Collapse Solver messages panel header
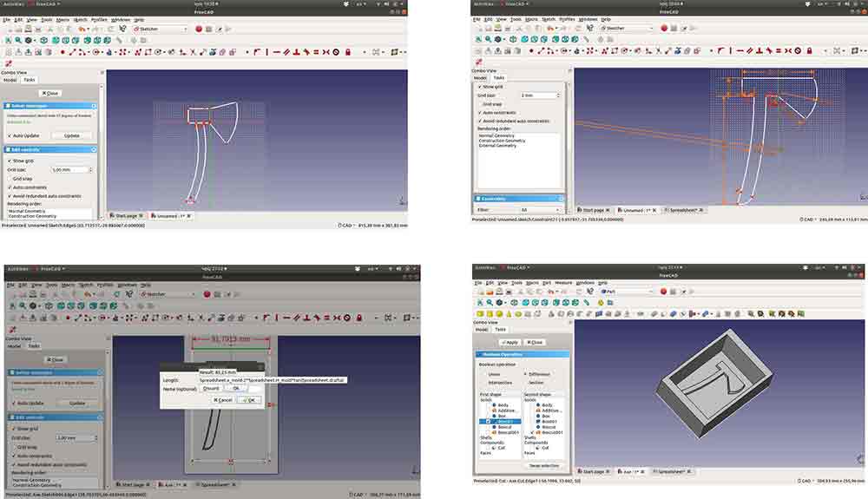This screenshot has width=868, height=499. click(x=50, y=106)
